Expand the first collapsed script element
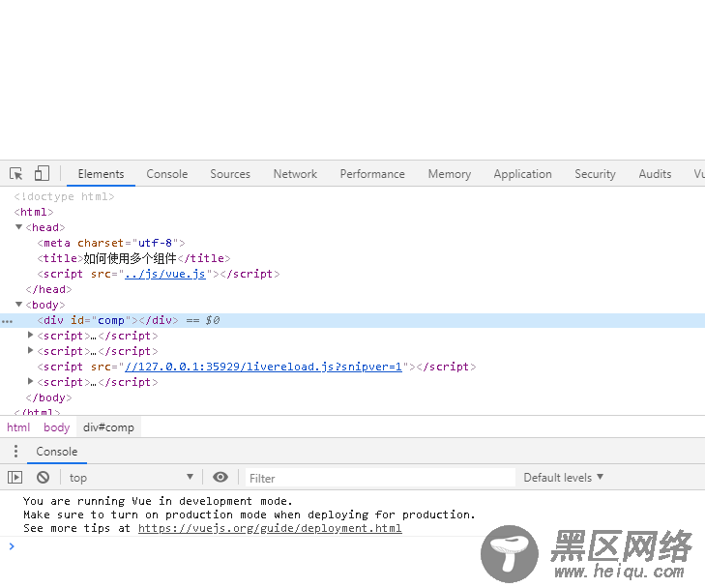 pyautogui.click(x=31, y=335)
